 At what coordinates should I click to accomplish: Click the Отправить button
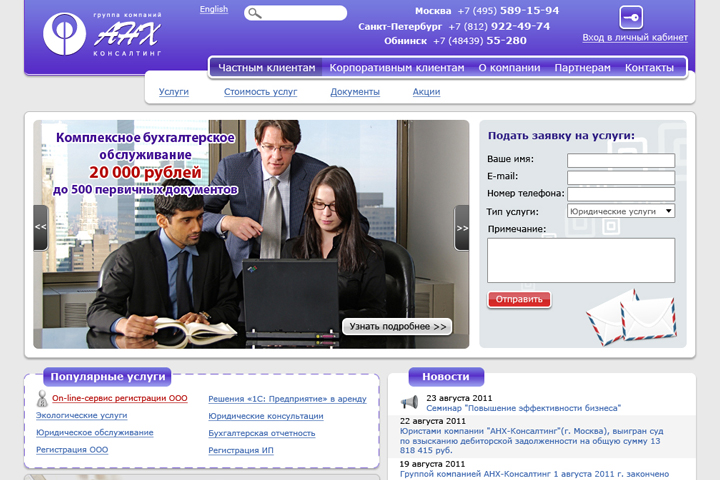pyautogui.click(x=519, y=299)
